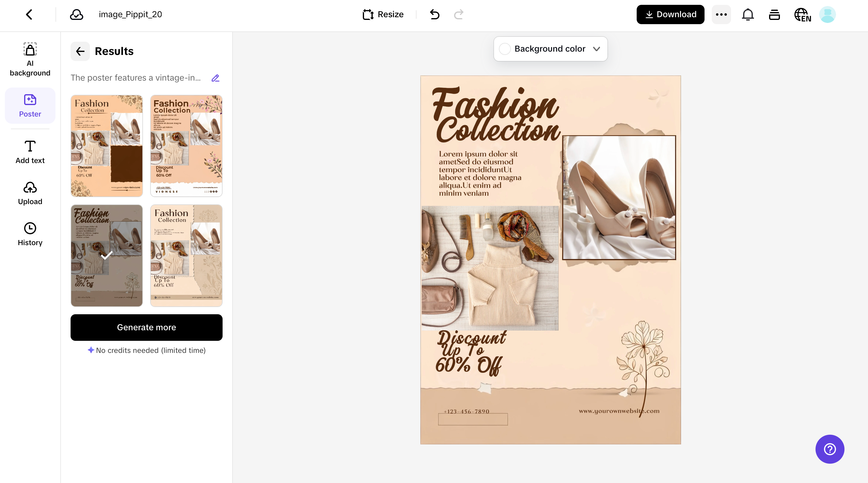
Task: Click the Background color swatch circle
Action: coord(505,49)
